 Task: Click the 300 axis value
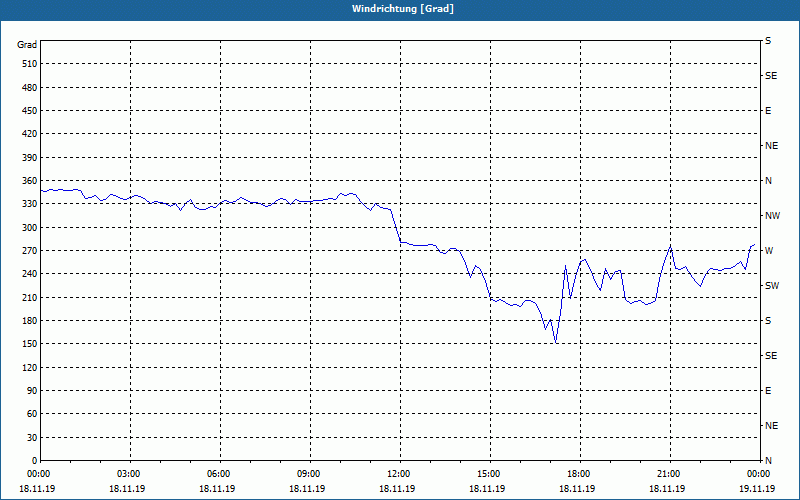pos(30,228)
